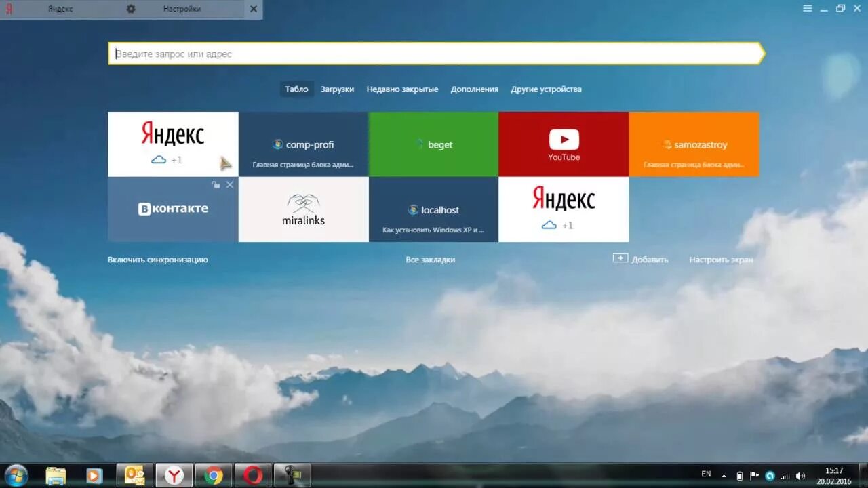Open the Opera browser from the taskbar

coord(253,475)
